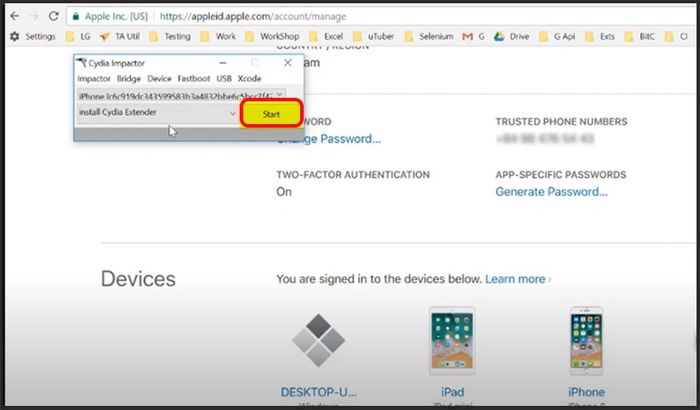Open the iPad device name link
Image resolution: width=700 pixels, height=410 pixels.
452,392
